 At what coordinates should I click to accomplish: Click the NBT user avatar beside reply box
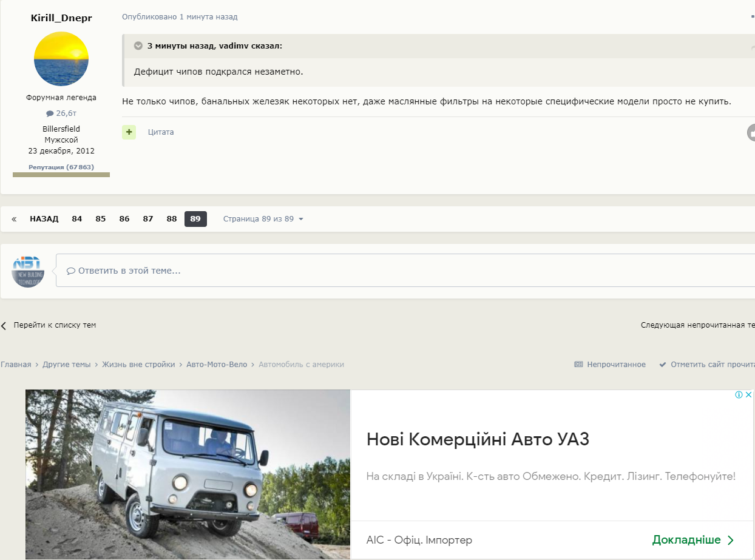click(x=28, y=271)
